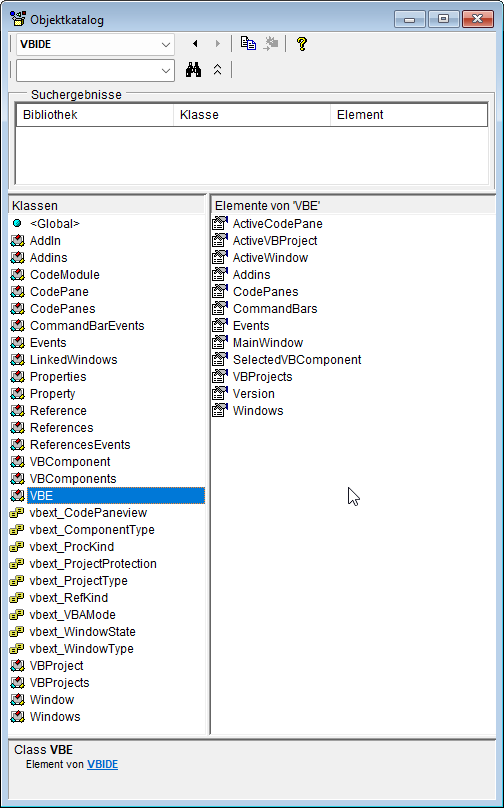Image resolution: width=504 pixels, height=808 pixels.
Task: Click the highlighted VBE class
Action: [x=116, y=496]
